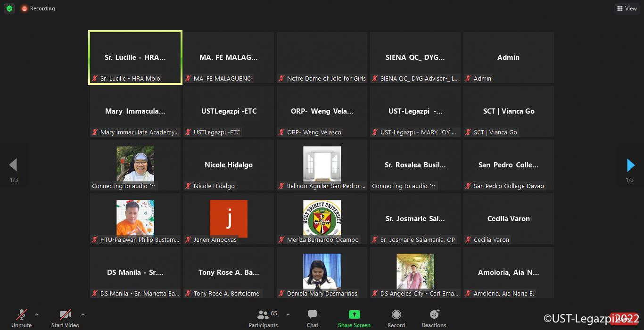Click the green encryption shield icon
Viewport: 644px width, 330px height.
point(9,8)
